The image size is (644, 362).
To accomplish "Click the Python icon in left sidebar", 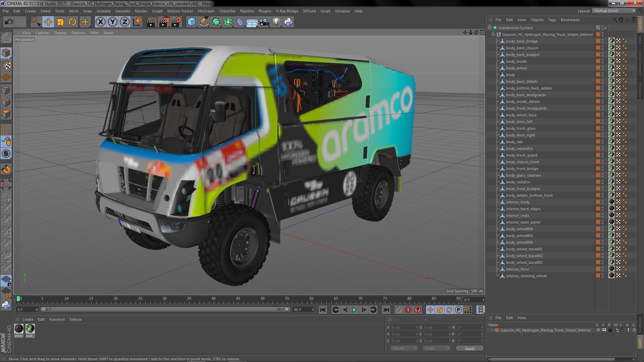I will point(6,305).
